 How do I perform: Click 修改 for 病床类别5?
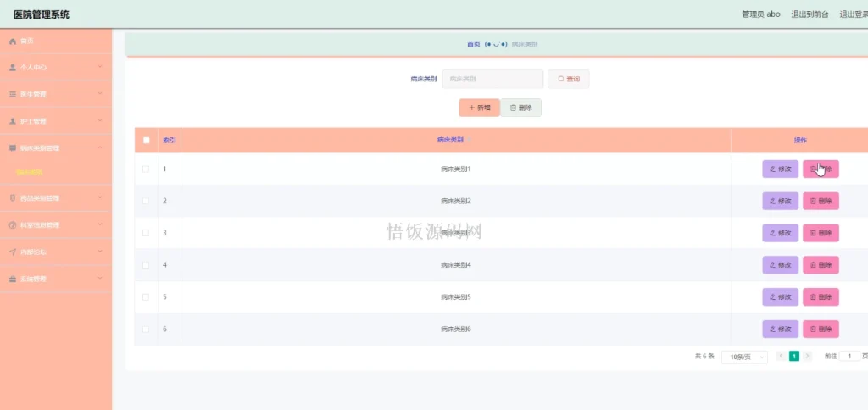point(781,297)
